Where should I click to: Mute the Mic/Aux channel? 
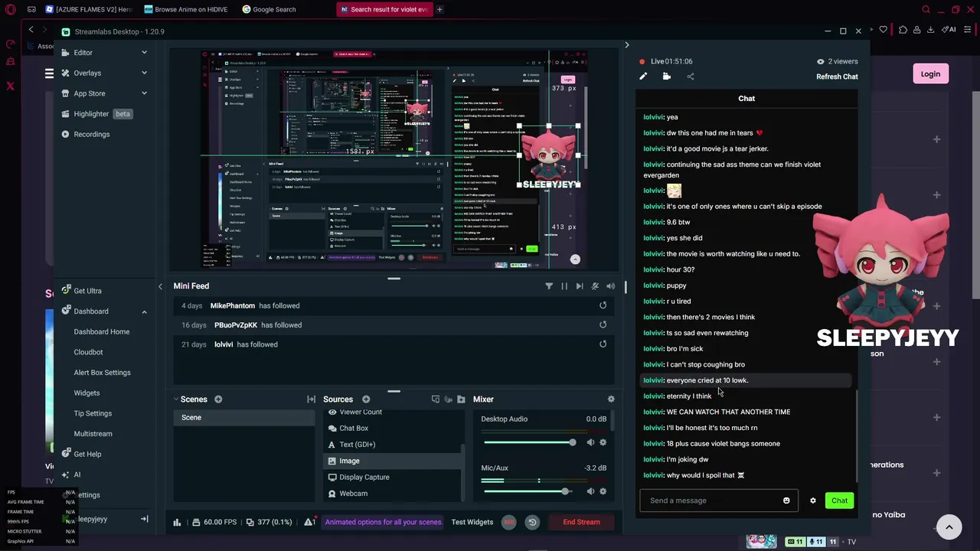click(x=590, y=491)
